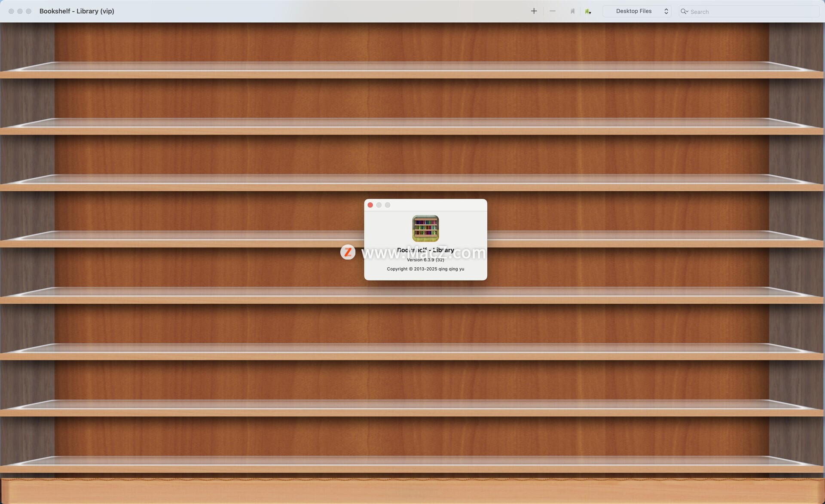Open the green bookmark dropdown menu
The height and width of the screenshot is (504, 825).
(588, 12)
